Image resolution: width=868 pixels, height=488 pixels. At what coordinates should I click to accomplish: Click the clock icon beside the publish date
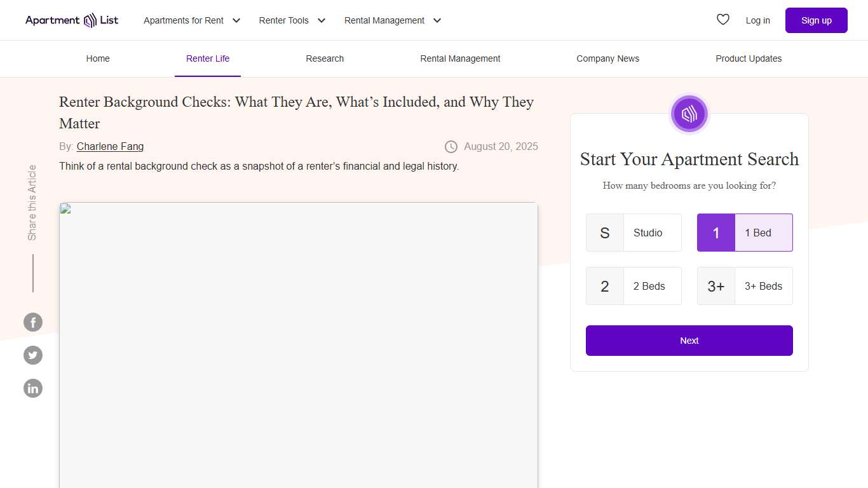click(x=451, y=146)
